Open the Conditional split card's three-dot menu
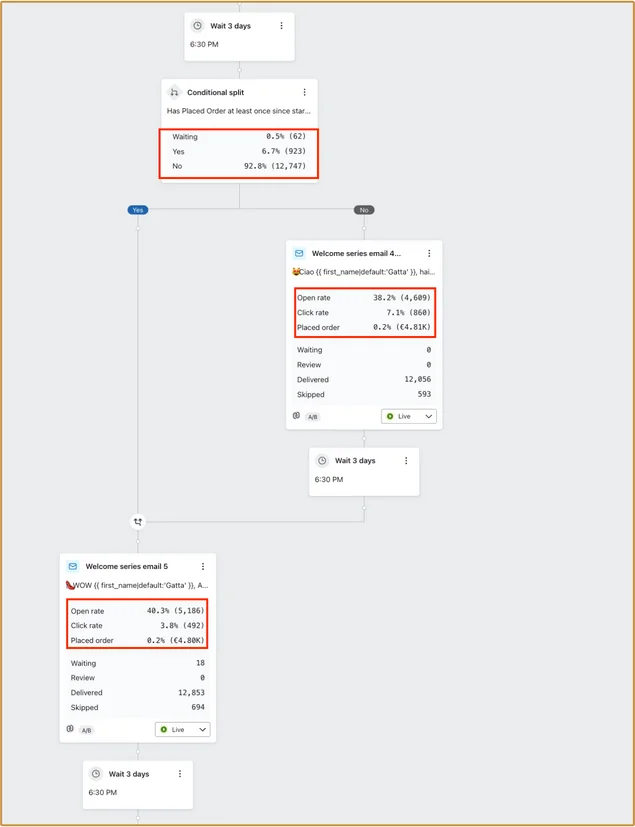The image size is (635, 827). coord(304,92)
